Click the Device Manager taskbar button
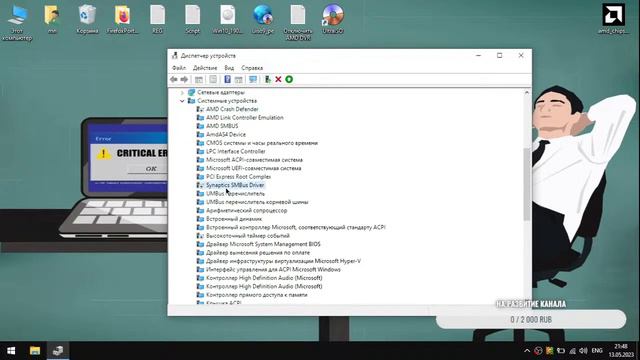Screen dimensions: 640x360 (x=58, y=351)
